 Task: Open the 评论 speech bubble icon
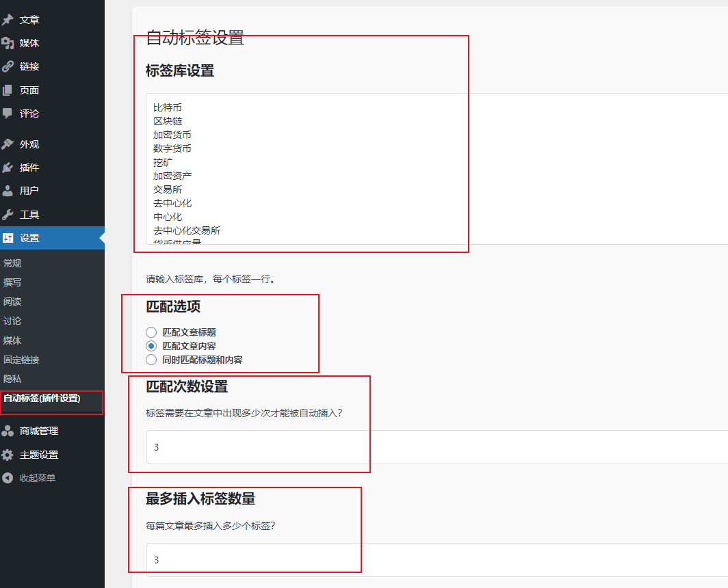[x=8, y=113]
